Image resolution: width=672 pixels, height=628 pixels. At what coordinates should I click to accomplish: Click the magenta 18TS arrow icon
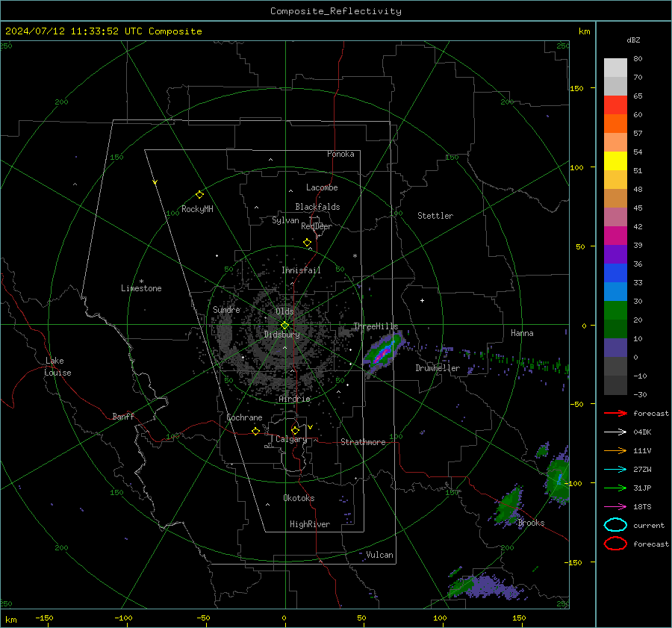pyautogui.click(x=615, y=507)
